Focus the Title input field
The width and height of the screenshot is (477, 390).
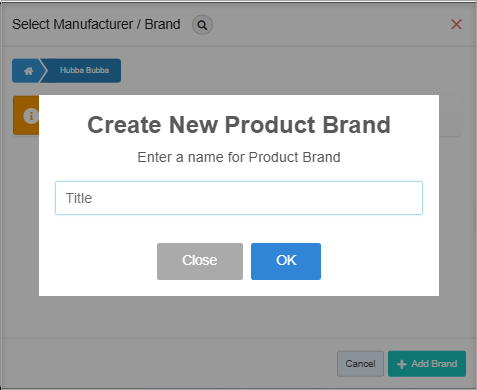tap(239, 198)
